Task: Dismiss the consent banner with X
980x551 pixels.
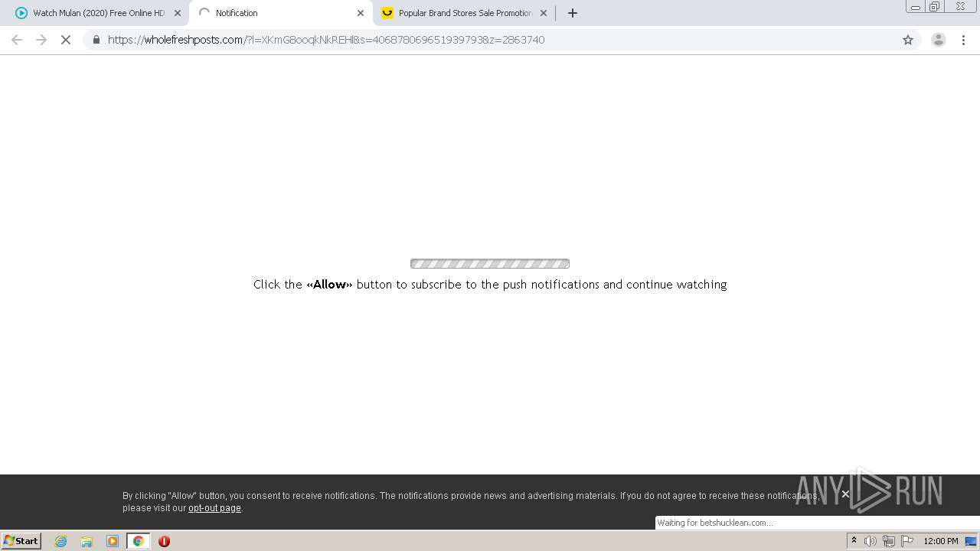Action: click(845, 494)
